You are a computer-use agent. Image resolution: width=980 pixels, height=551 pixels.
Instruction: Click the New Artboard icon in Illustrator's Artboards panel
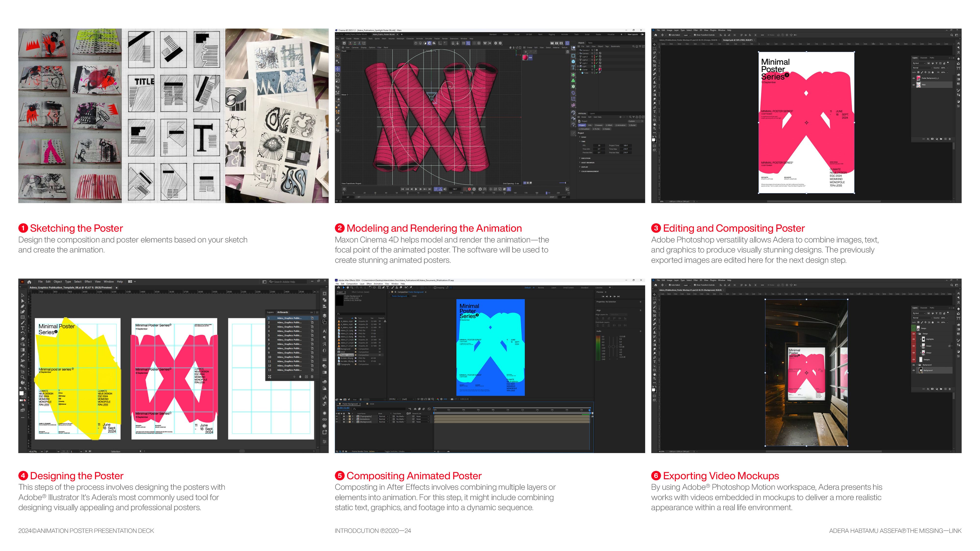tap(307, 377)
